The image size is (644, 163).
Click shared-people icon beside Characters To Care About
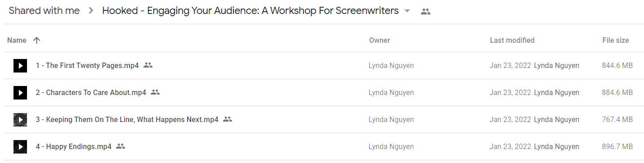pos(155,92)
